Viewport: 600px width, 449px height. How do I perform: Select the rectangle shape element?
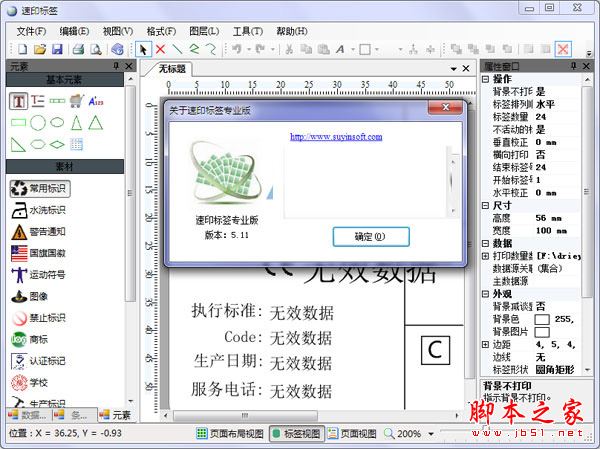pos(18,122)
